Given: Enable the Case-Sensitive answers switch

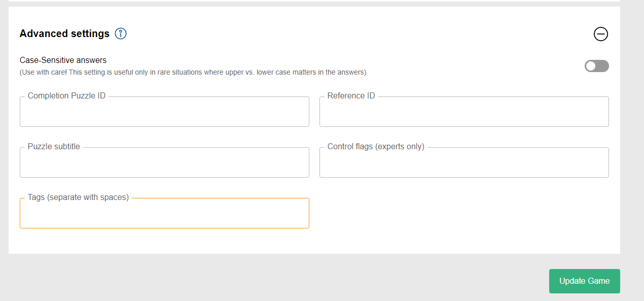Looking at the screenshot, I should pos(597,66).
